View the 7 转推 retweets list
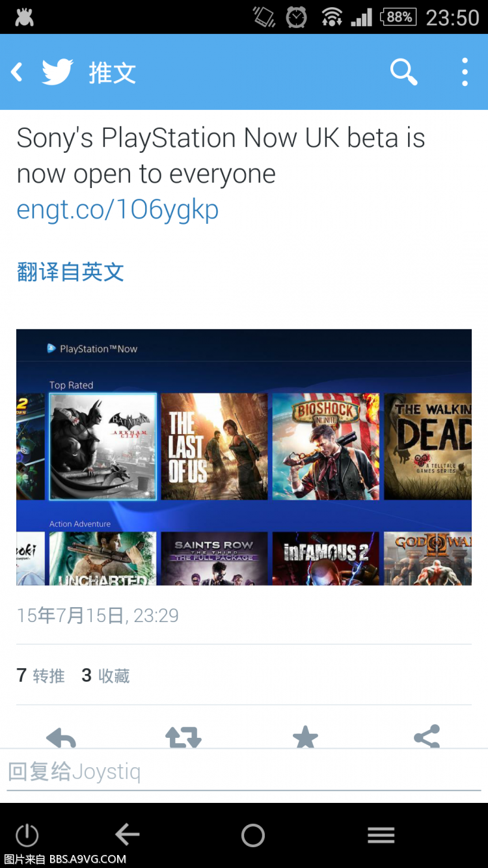 (x=40, y=675)
